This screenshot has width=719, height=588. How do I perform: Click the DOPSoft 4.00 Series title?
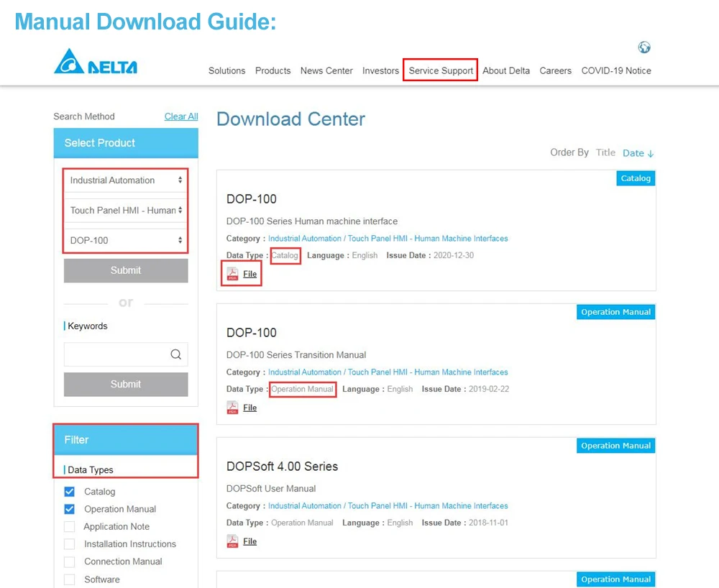[282, 467]
